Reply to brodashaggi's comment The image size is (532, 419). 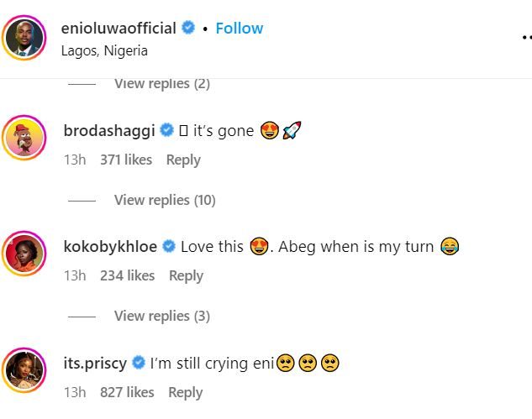click(x=183, y=160)
